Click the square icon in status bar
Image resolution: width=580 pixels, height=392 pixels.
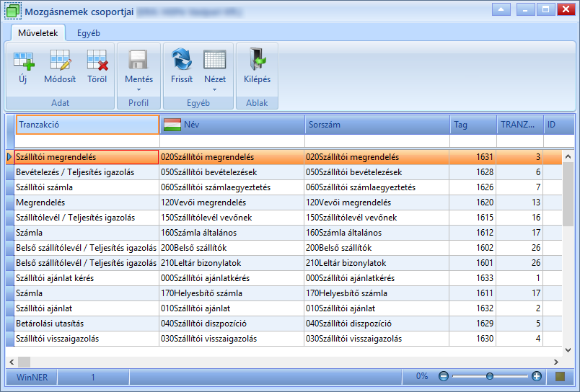[561, 376]
